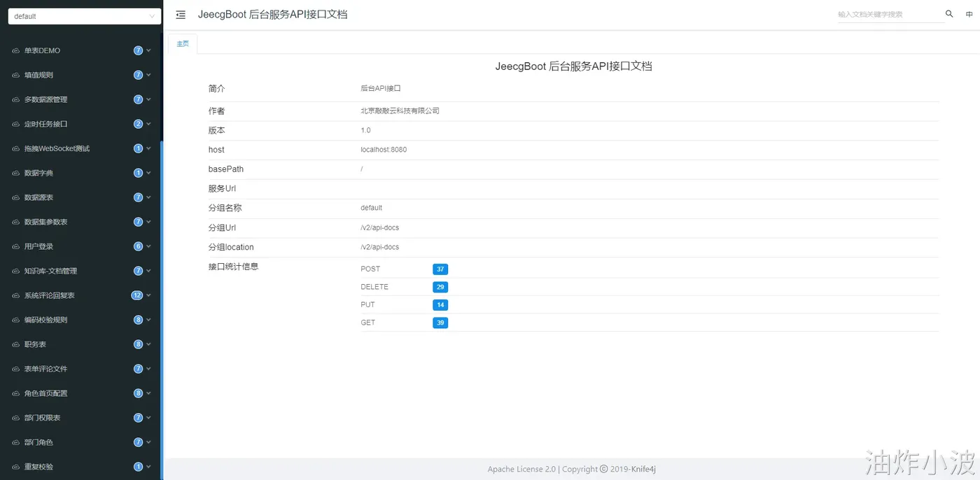980x480 pixels.
Task: Click the cloud icon beside 编码校验规则
Action: tap(16, 320)
